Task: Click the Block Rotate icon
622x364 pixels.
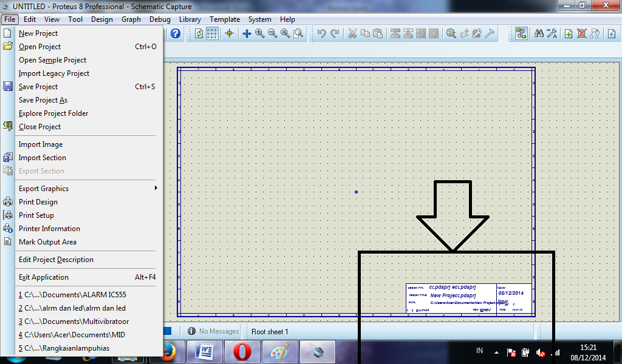Action: click(421, 33)
